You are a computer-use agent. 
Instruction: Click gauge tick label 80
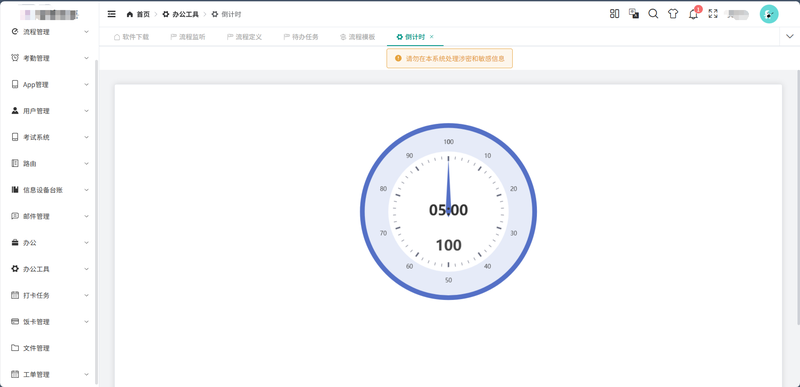pos(383,189)
